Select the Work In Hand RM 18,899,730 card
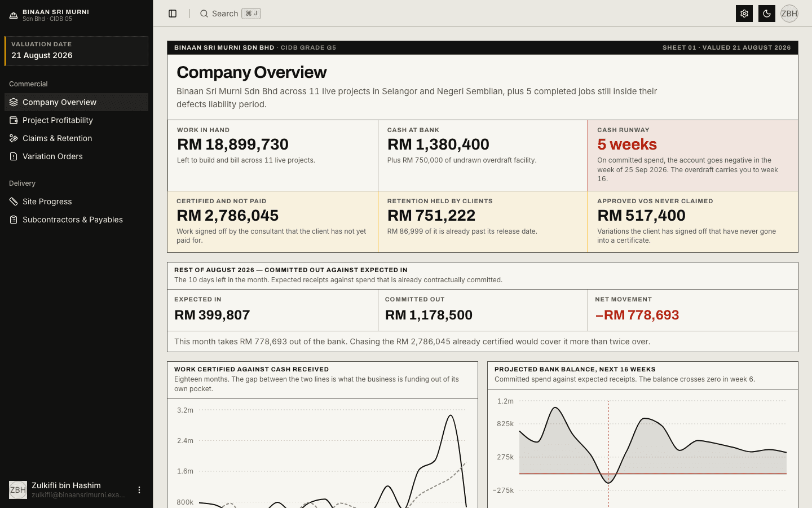The image size is (812, 508). click(x=273, y=155)
